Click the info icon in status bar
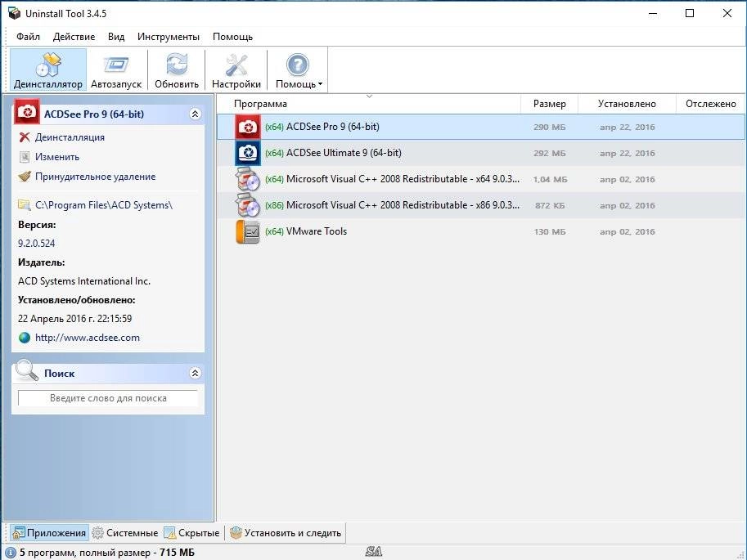 11,553
